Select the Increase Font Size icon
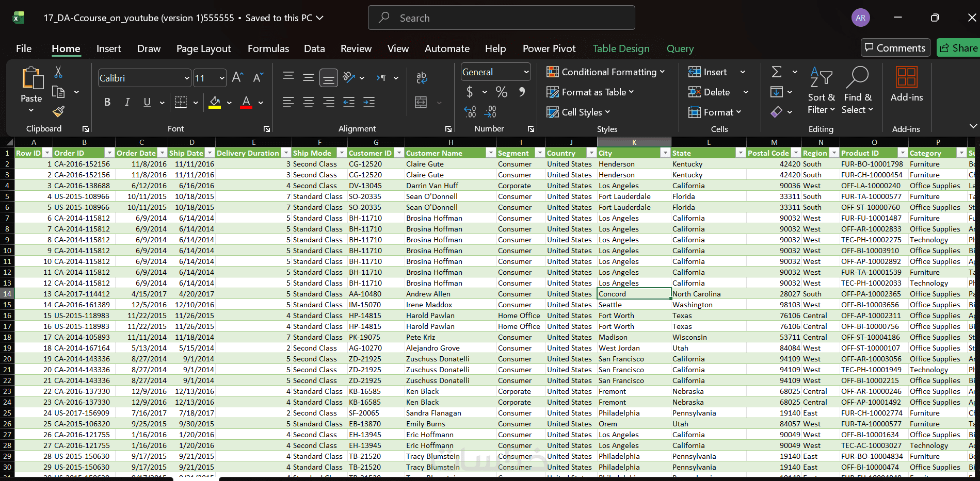This screenshot has width=980, height=481. coord(237,77)
